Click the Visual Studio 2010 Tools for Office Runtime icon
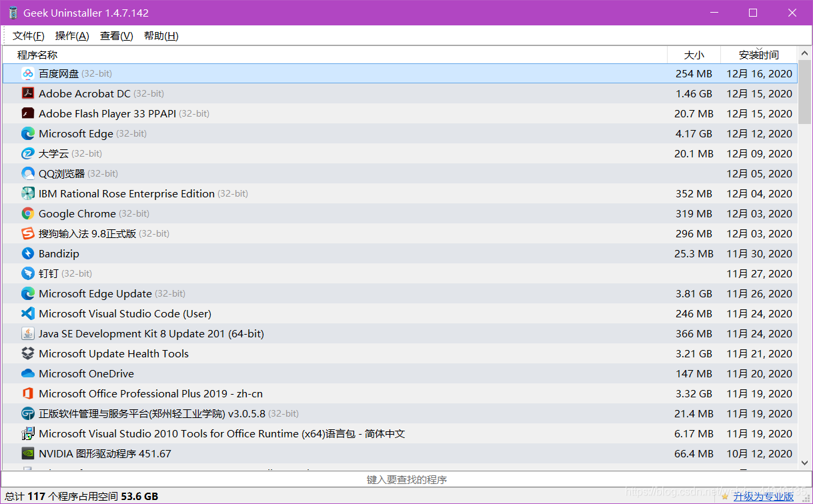Screen dimensions: 813x504 click(28, 433)
